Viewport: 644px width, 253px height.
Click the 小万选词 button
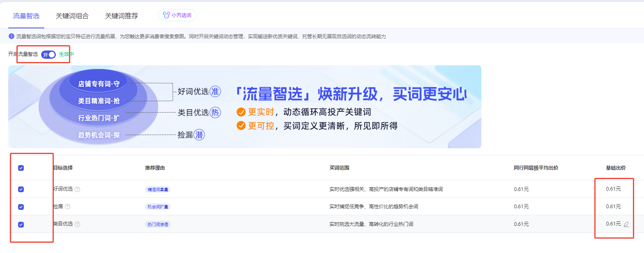click(x=177, y=16)
